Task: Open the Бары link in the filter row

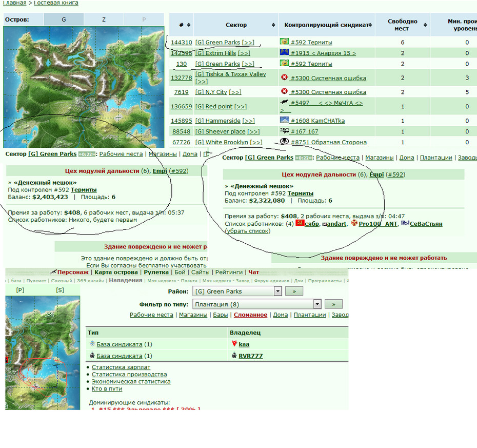Action: (220, 315)
